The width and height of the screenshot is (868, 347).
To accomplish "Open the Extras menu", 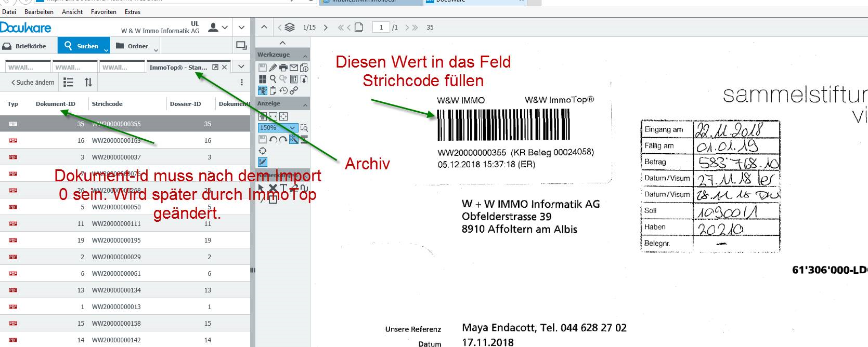I will tap(133, 11).
